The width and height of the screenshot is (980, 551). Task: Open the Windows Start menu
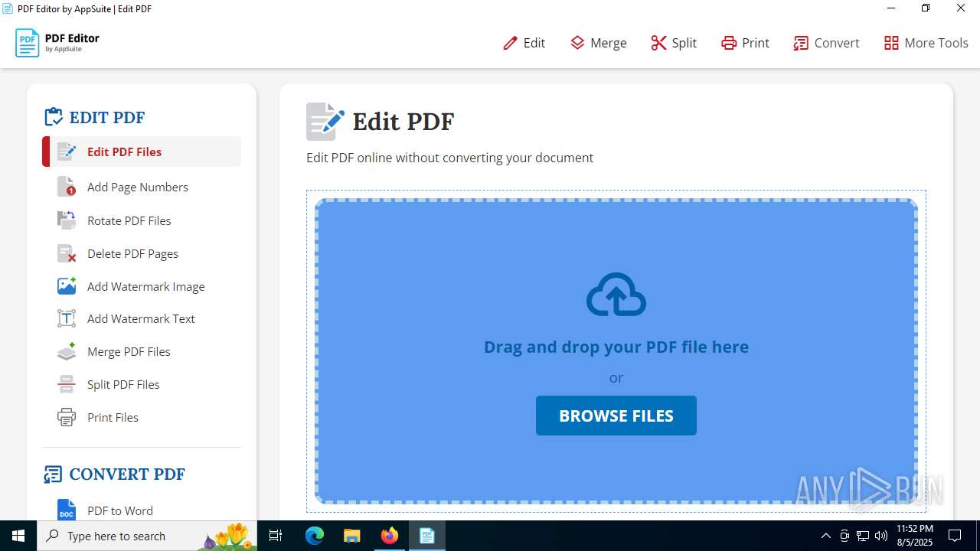pos(18,536)
